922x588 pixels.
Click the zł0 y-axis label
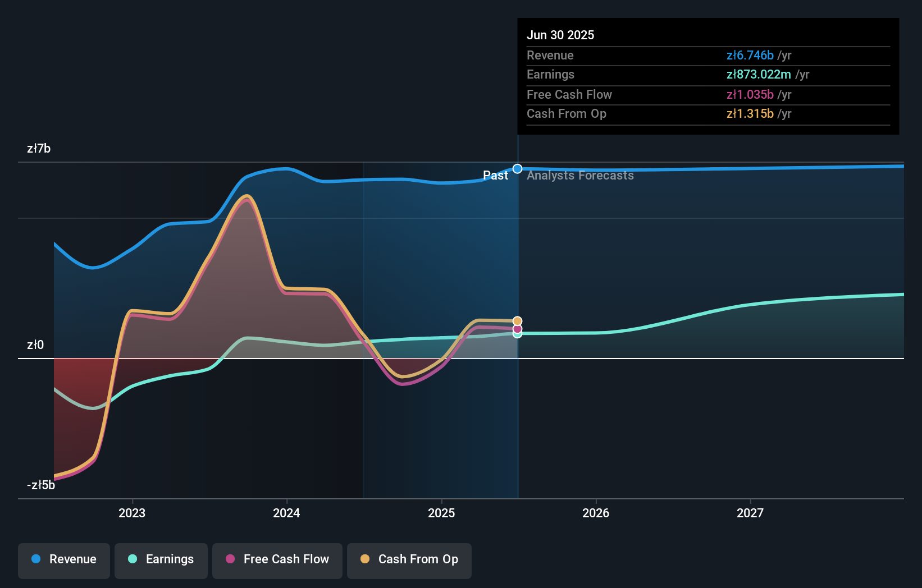click(x=35, y=344)
